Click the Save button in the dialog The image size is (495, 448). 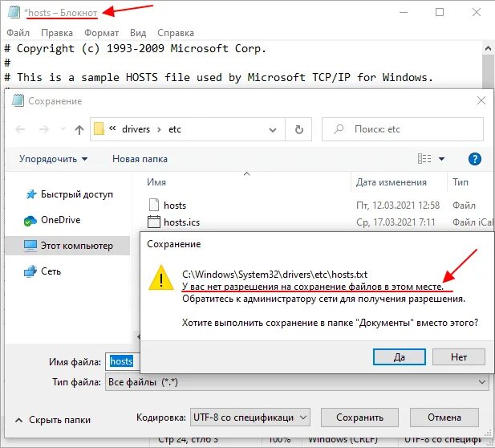coord(359,417)
